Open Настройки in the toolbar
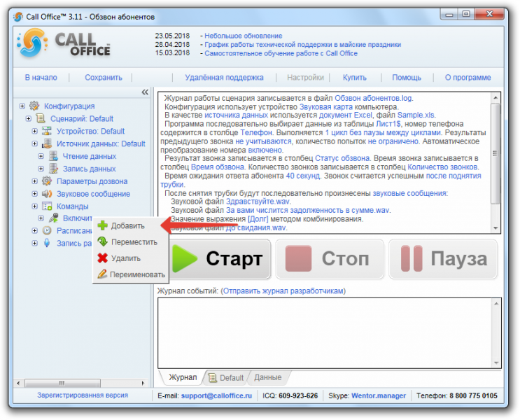The width and height of the screenshot is (520, 420). point(305,77)
